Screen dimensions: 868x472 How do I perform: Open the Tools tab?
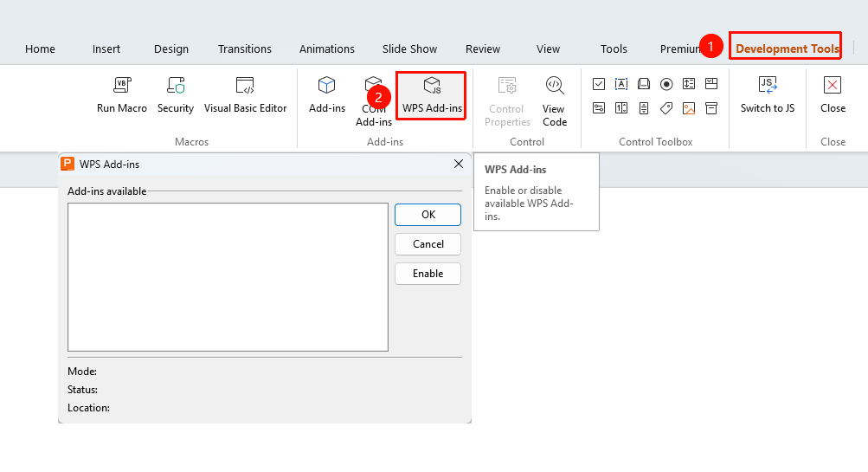614,48
